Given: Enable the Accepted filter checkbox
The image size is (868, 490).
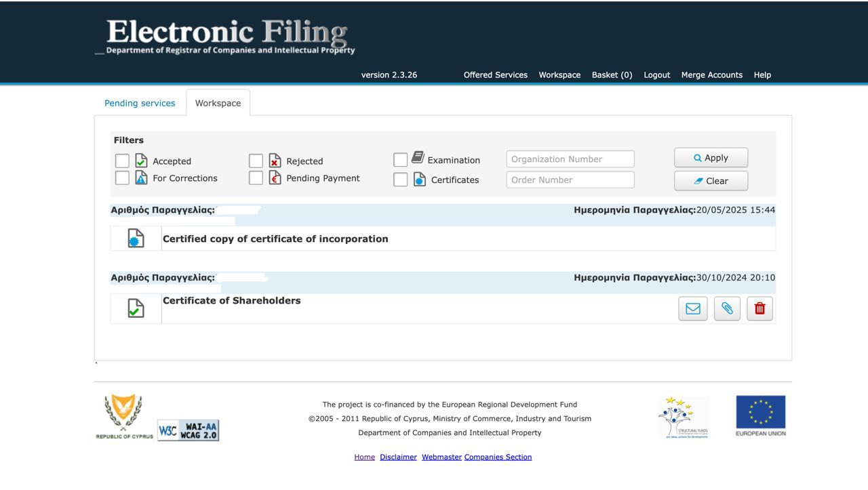Looking at the screenshot, I should [122, 161].
